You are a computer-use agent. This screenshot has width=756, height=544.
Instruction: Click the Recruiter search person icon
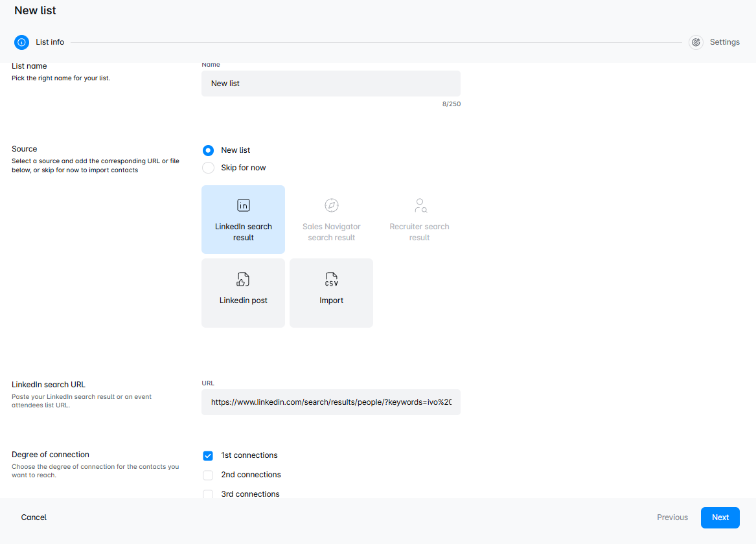[420, 205]
